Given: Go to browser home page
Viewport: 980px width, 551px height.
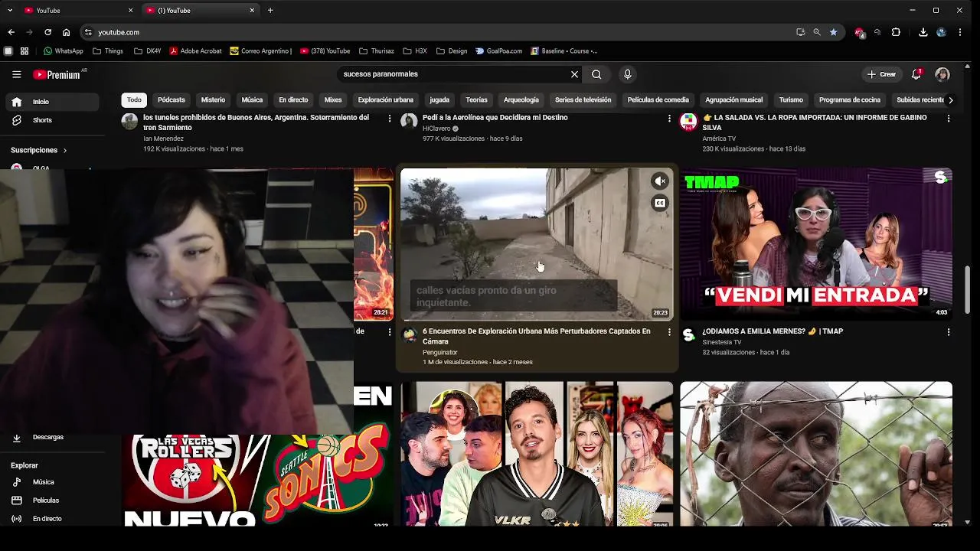Looking at the screenshot, I should point(67,32).
